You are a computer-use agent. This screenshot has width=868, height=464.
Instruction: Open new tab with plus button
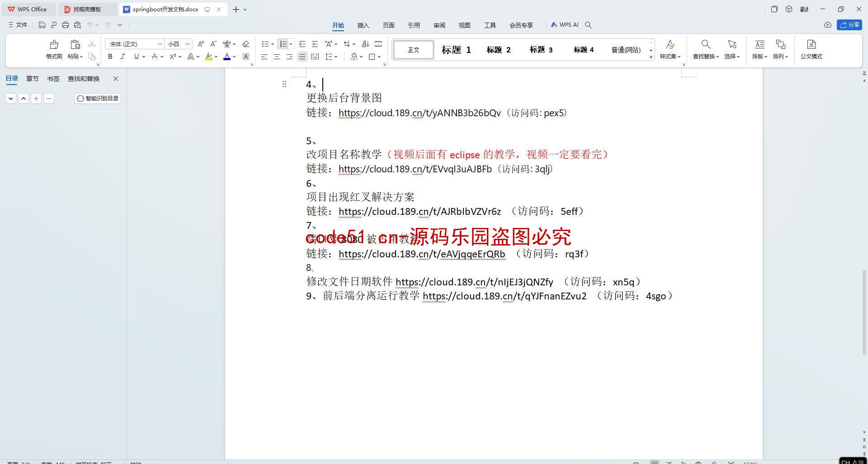pyautogui.click(x=236, y=9)
